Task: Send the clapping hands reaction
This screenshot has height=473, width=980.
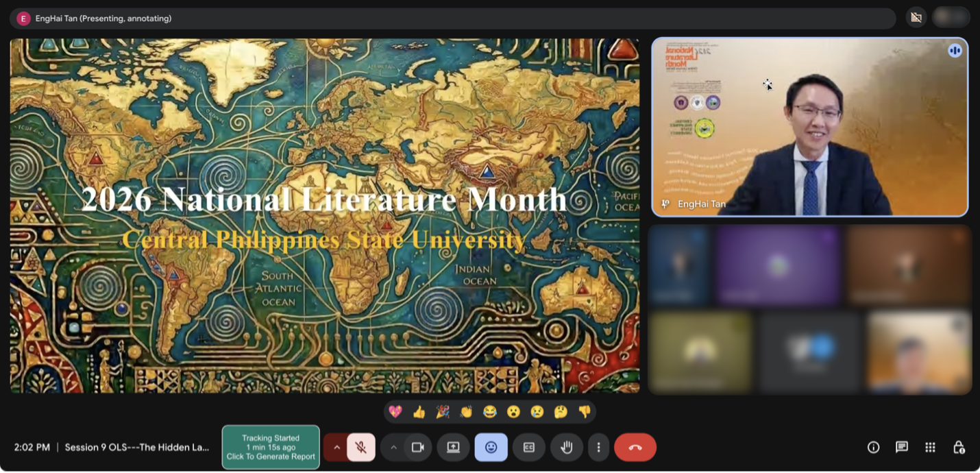Action: pyautogui.click(x=467, y=411)
